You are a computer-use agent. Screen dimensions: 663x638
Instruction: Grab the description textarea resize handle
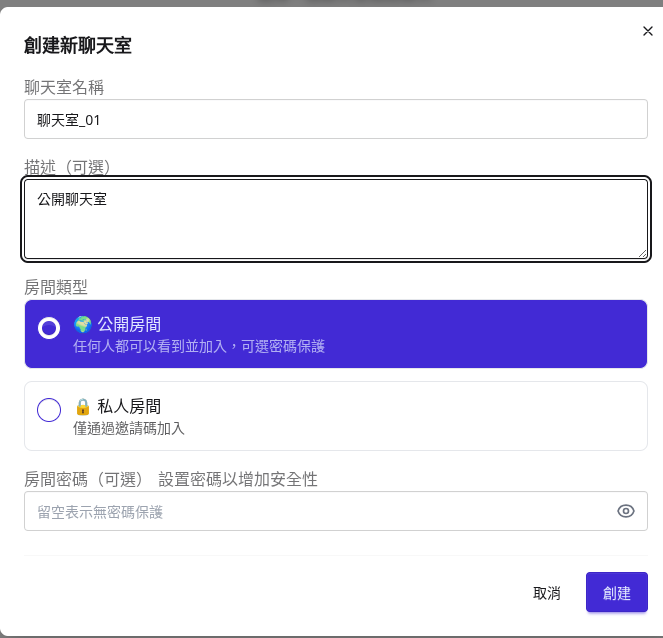coord(642,253)
